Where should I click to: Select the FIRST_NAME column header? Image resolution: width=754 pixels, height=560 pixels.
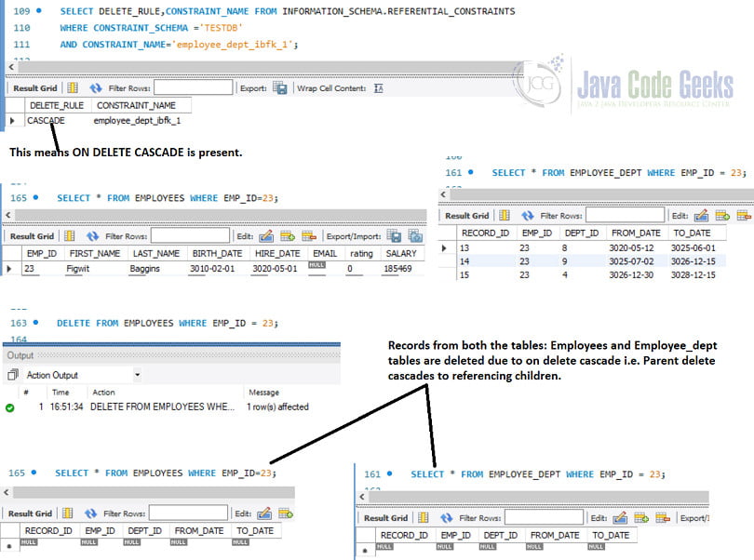pyautogui.click(x=95, y=253)
